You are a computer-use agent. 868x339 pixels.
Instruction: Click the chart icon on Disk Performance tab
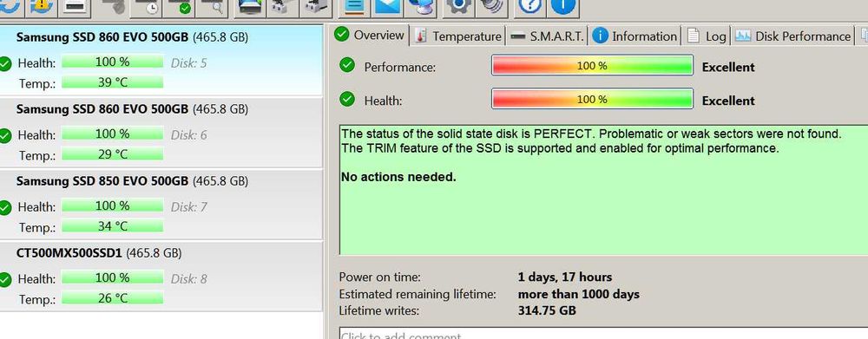click(x=743, y=36)
